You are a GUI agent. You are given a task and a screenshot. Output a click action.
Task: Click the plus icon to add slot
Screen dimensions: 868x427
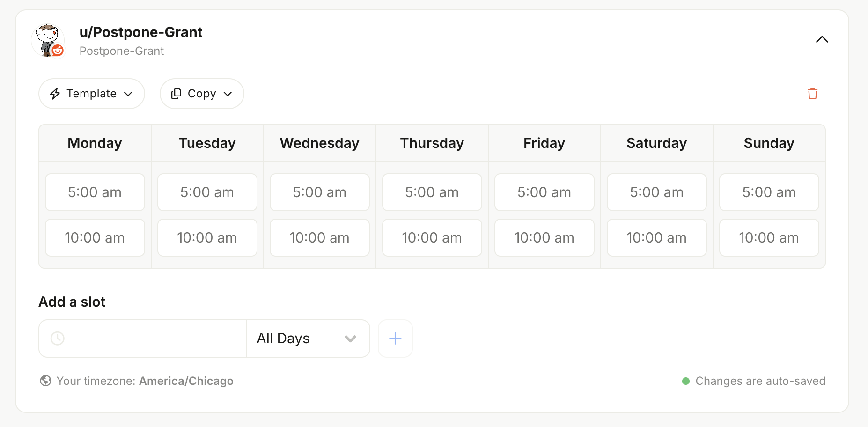tap(395, 339)
